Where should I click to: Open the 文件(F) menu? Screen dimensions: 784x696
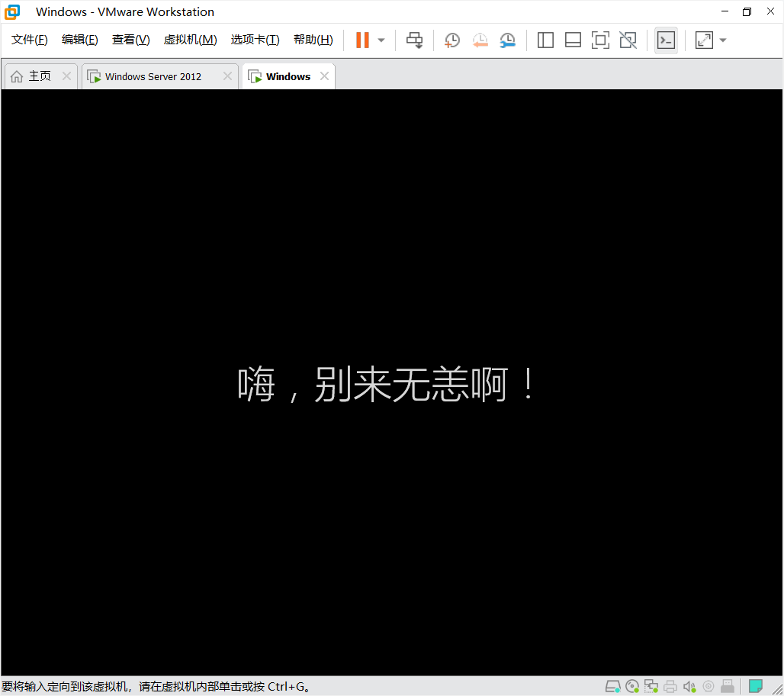pyautogui.click(x=30, y=40)
